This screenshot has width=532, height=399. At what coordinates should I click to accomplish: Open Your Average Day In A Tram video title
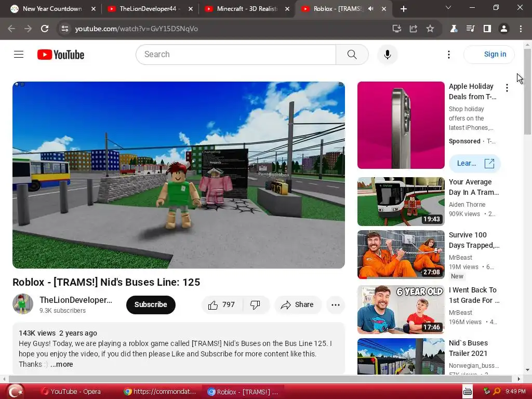point(474,187)
